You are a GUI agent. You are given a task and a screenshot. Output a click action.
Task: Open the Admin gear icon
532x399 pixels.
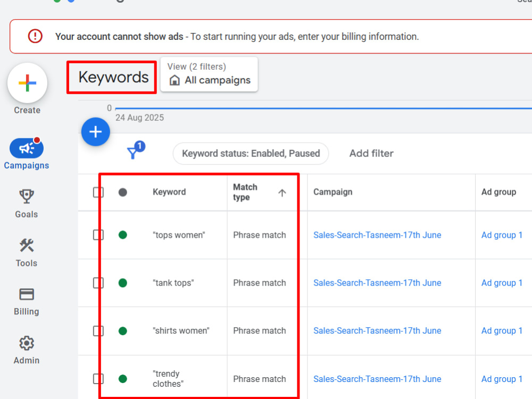(x=27, y=343)
